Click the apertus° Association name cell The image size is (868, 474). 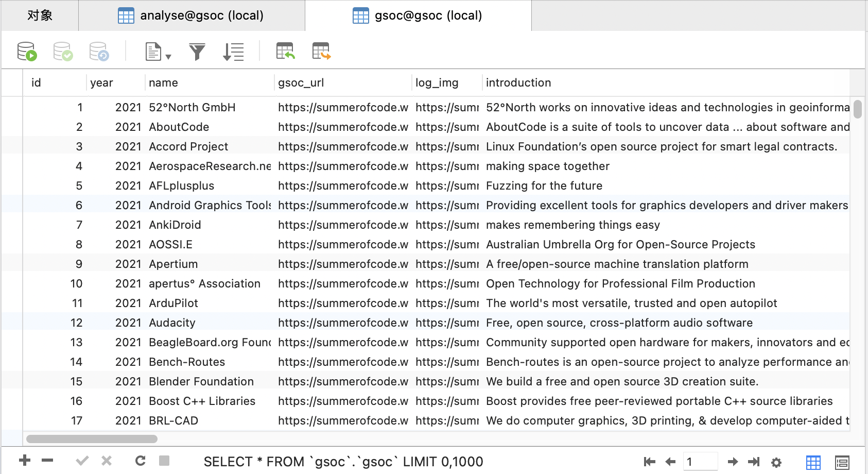(210, 283)
